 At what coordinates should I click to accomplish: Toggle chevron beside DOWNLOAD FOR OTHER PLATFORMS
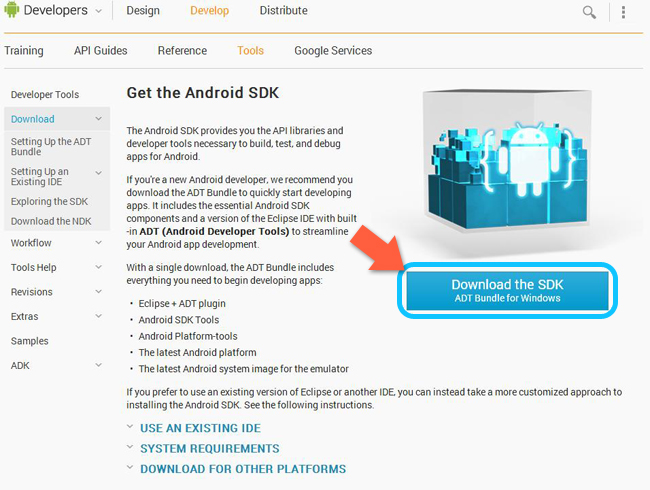click(130, 467)
